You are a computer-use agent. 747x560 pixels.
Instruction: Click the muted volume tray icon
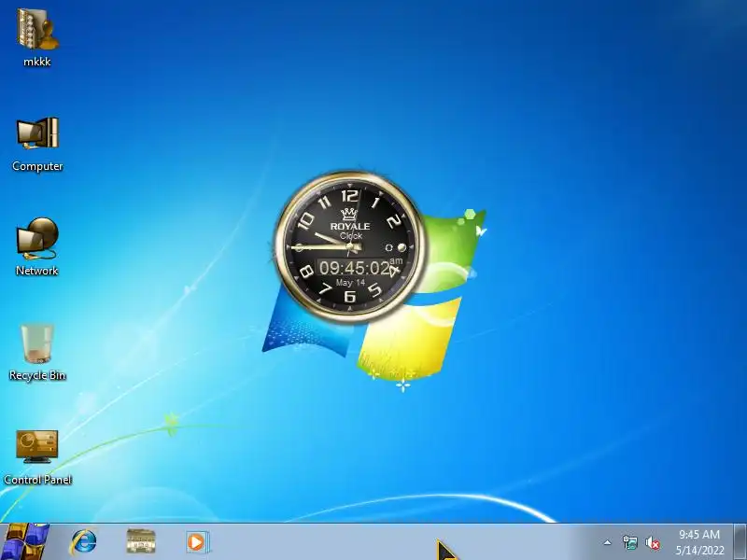pyautogui.click(x=652, y=542)
